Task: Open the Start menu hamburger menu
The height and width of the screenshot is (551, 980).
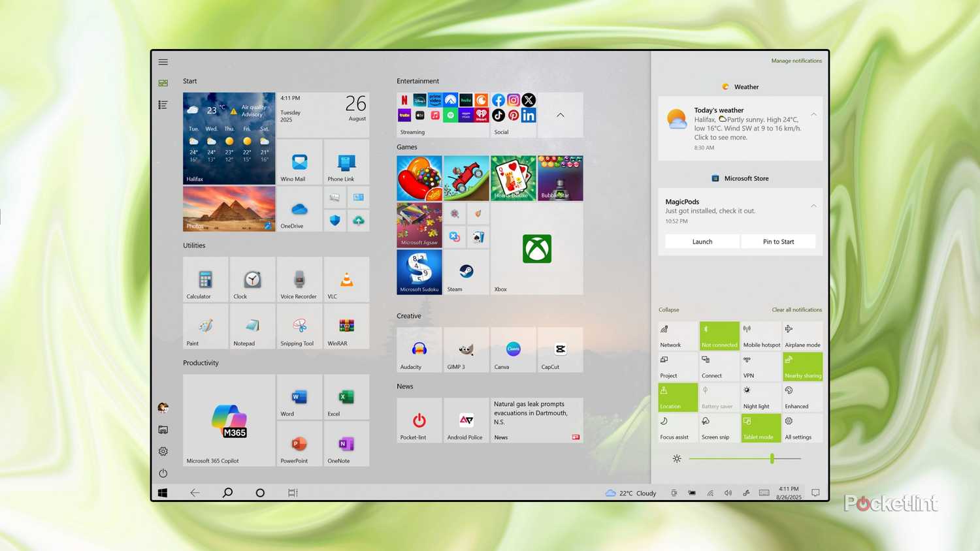Action: [163, 61]
